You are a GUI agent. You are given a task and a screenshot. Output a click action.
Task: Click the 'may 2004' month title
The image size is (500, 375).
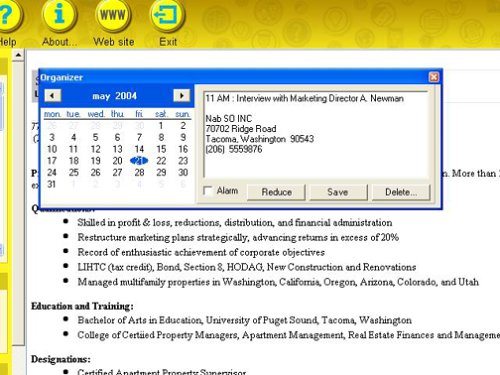coord(114,96)
